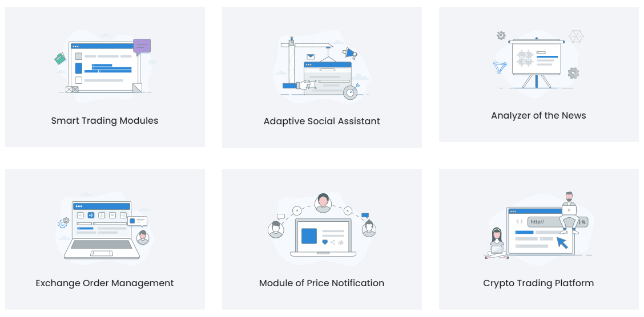Click the magnifier search icon in the browser illustration
Screen dimensions: 644x317
583,222
